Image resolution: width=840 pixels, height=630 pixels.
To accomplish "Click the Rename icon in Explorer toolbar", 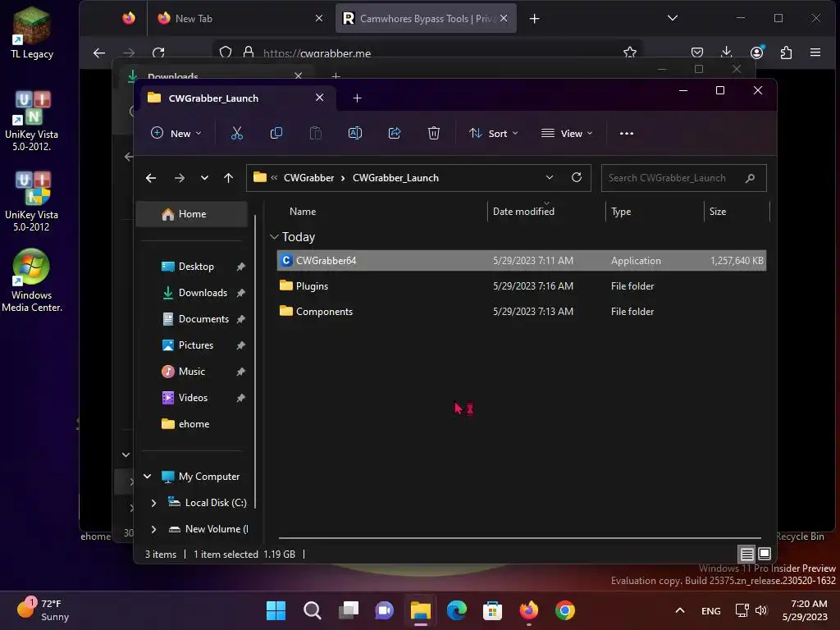I will click(x=355, y=134).
